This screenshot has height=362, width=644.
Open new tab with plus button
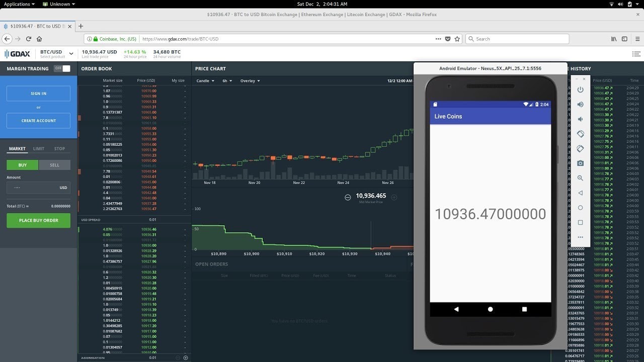click(x=80, y=26)
